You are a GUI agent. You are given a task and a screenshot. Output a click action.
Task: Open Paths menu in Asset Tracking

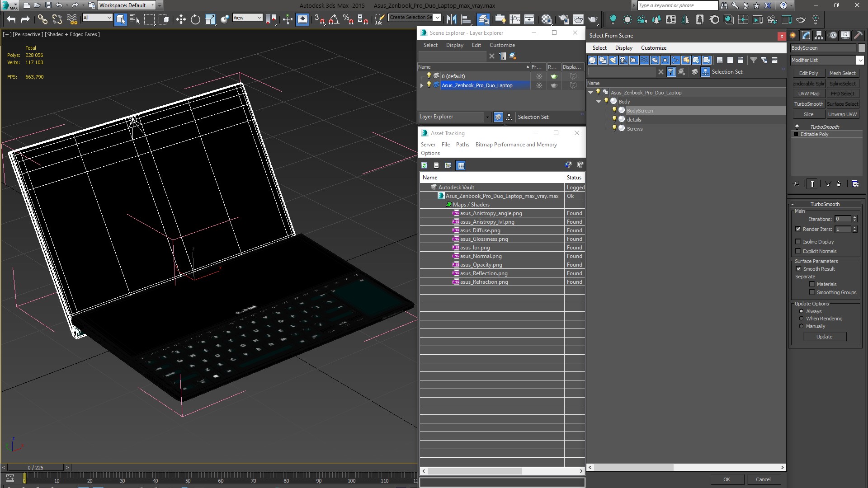[462, 145]
